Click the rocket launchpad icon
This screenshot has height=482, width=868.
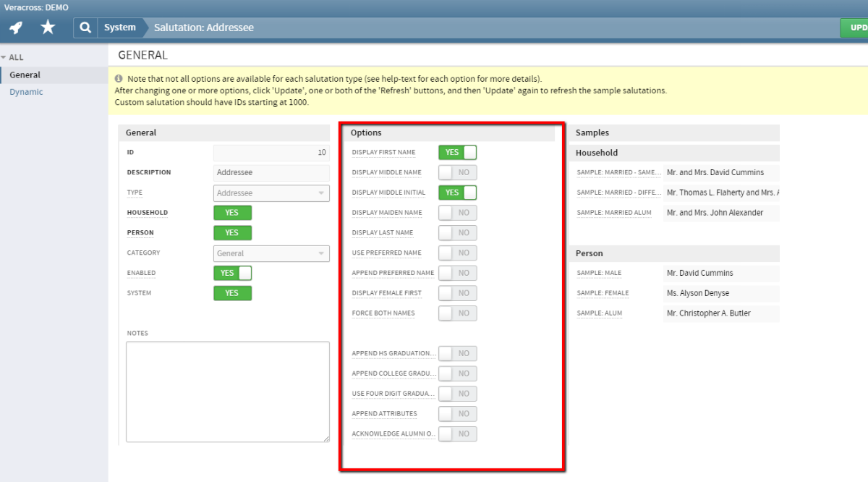(16, 28)
